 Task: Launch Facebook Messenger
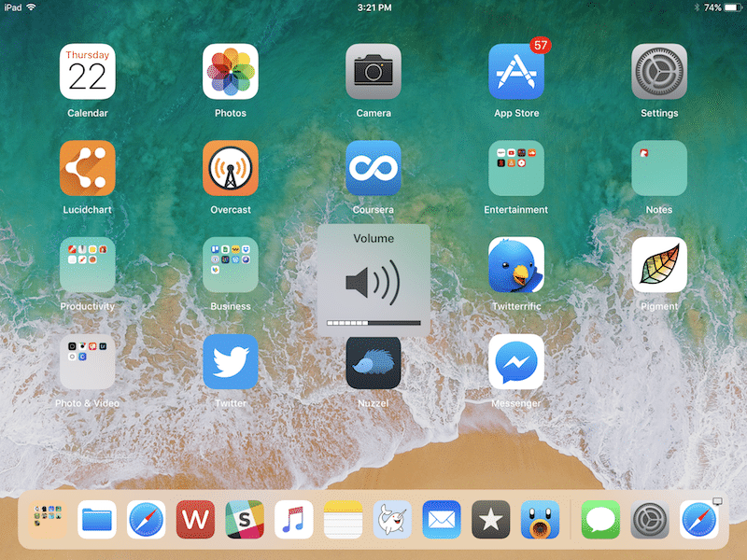point(516,362)
